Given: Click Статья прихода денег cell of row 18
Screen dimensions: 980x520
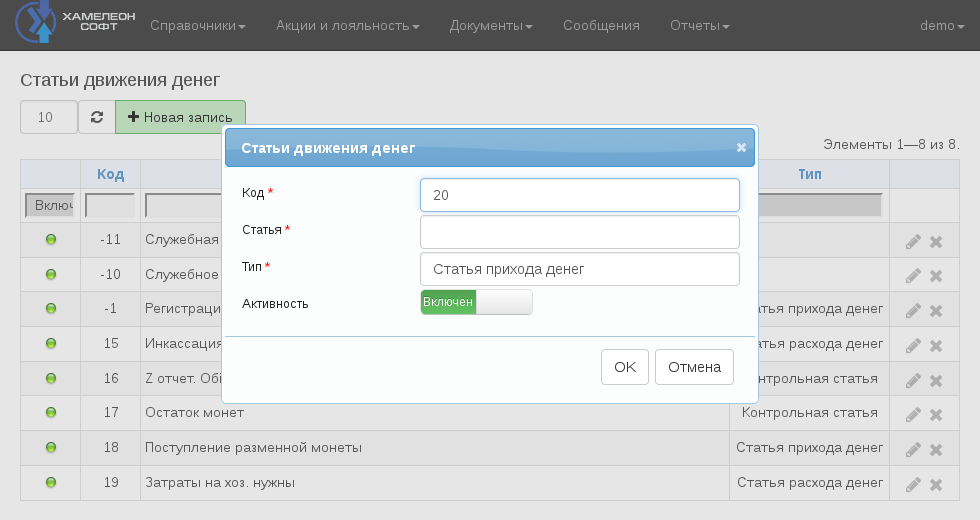Looking at the screenshot, I should (809, 448).
